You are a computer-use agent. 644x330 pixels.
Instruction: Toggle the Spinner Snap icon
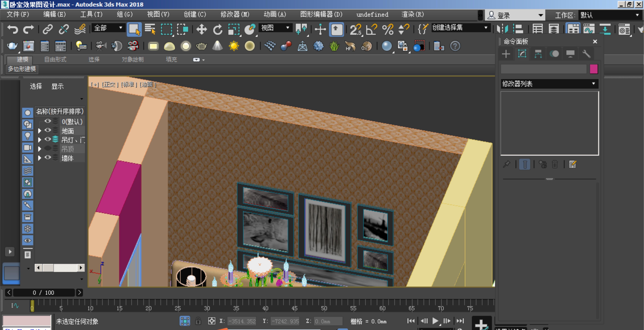pyautogui.click(x=403, y=29)
